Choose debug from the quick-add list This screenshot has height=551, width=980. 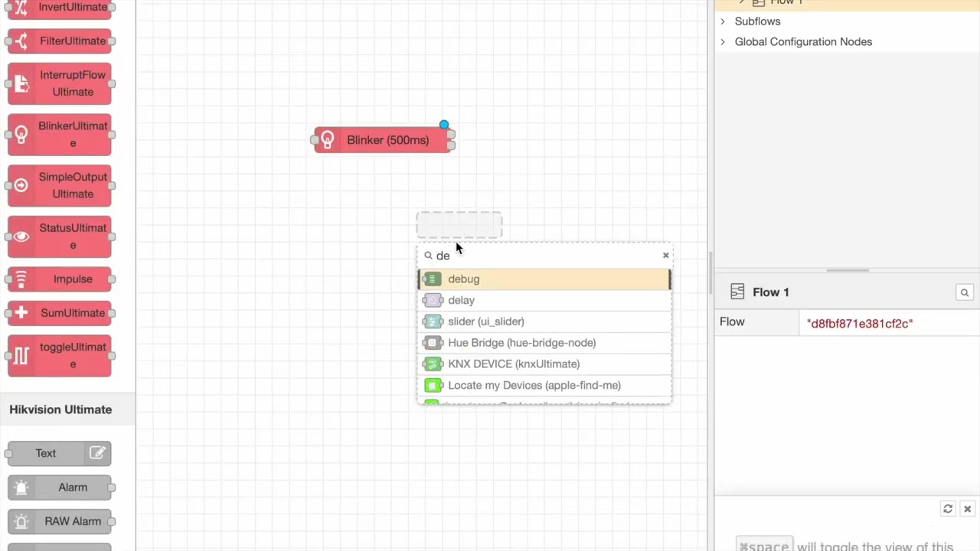click(544, 279)
